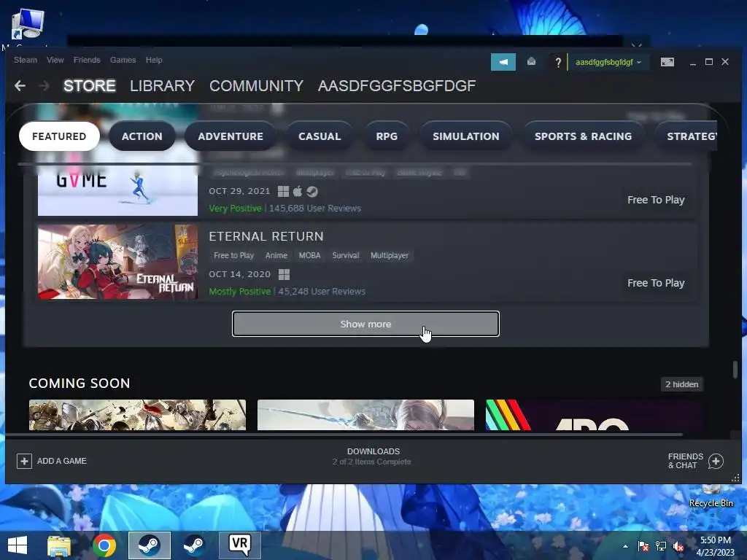The image size is (747, 560).
Task: Click the Anime tag on Eternal Return
Action: point(276,255)
